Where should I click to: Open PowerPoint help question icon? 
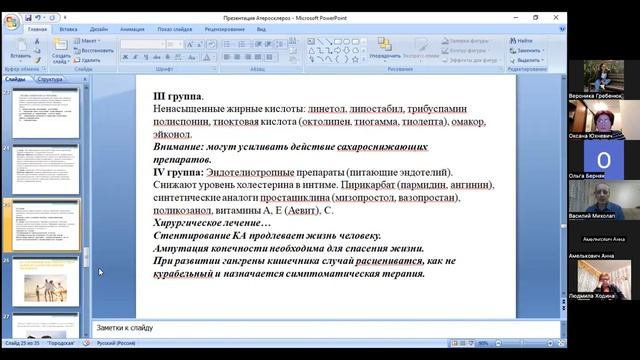tap(562, 29)
